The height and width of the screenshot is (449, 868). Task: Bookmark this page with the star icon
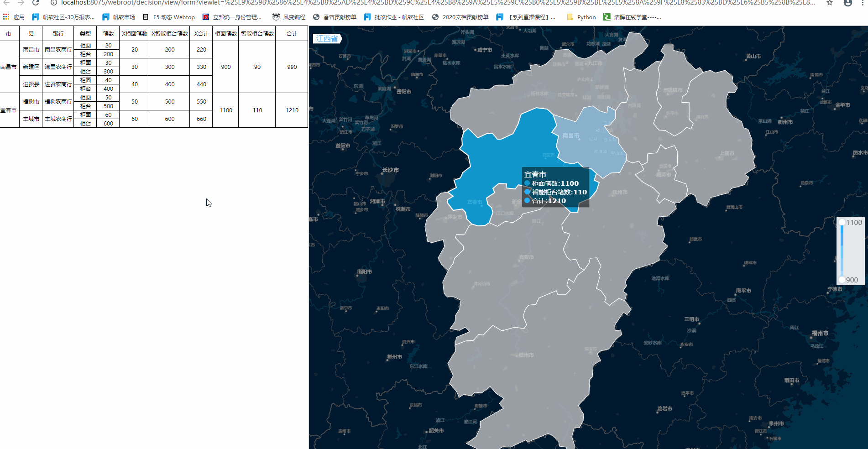(830, 3)
